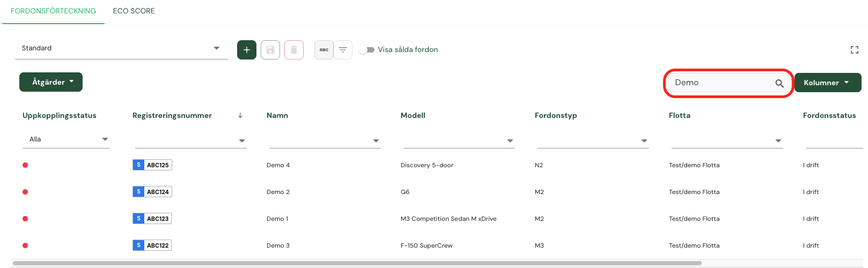Click Uppkopplingsstatus column header
Screen dimensions: 868x268
pyautogui.click(x=60, y=115)
